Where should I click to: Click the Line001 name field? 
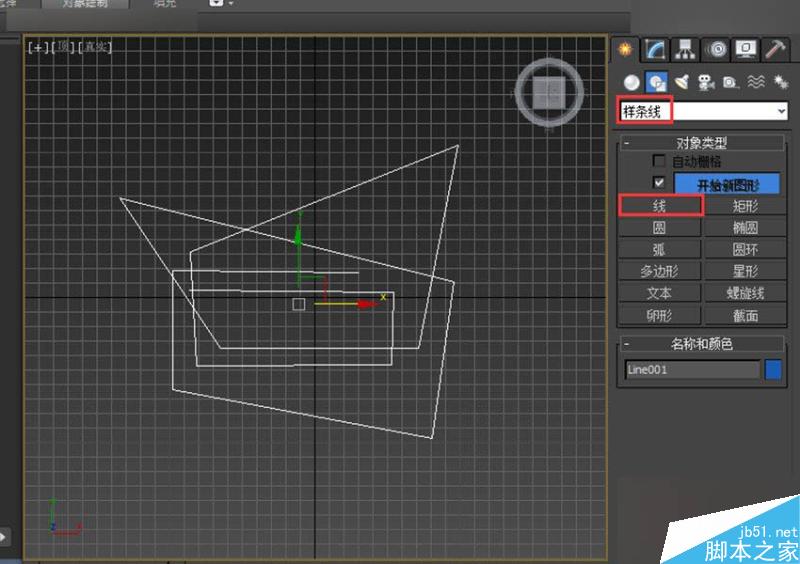pos(693,370)
